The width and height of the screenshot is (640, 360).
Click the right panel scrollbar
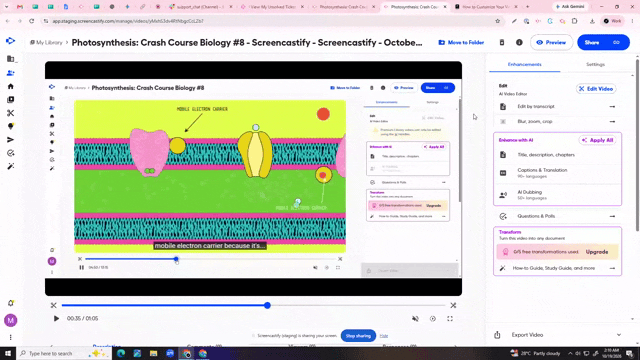(637, 145)
